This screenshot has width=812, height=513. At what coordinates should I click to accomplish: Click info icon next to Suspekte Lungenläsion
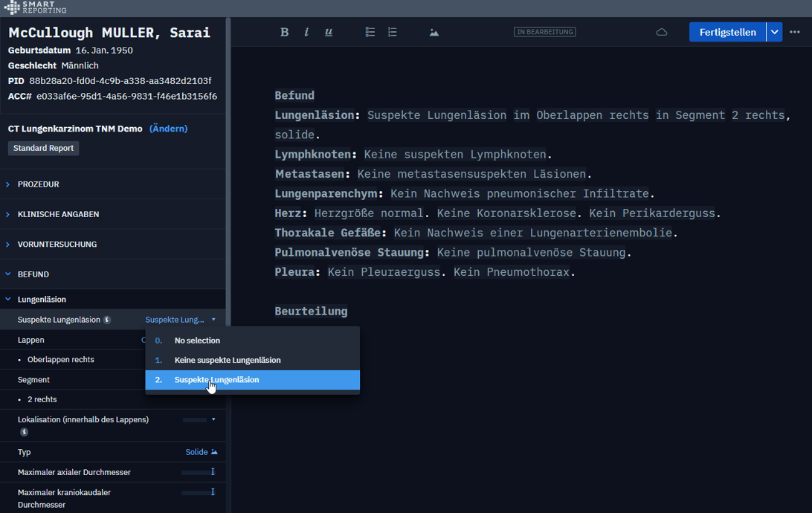coord(107,320)
